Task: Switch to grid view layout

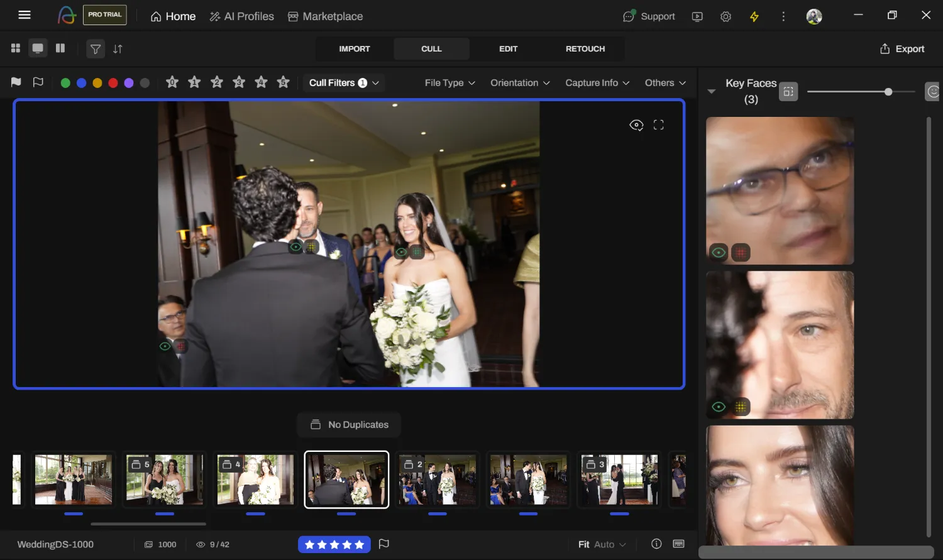Action: coord(15,48)
